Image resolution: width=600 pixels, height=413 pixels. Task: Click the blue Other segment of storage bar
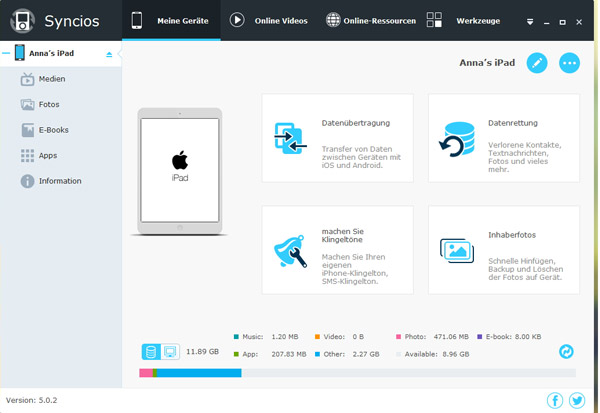(x=199, y=373)
